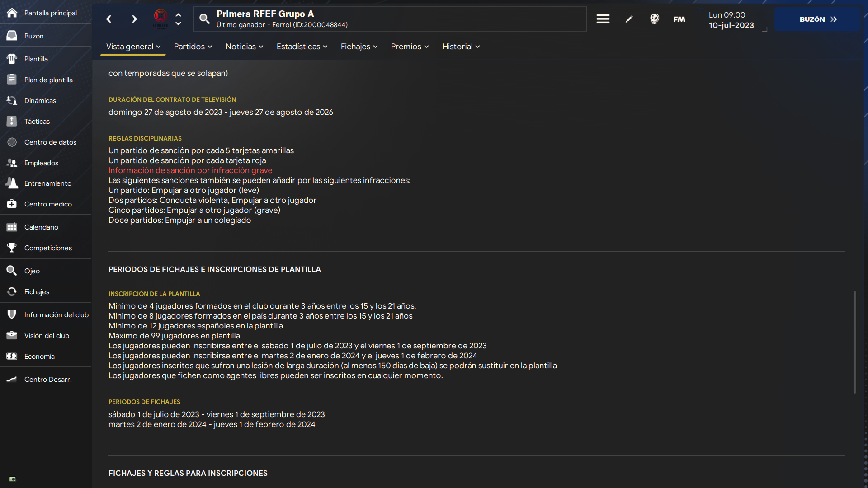This screenshot has width=868, height=488.
Task: Click 'PERIODOS DE FICHAJES' subheading
Action: pos(144,402)
